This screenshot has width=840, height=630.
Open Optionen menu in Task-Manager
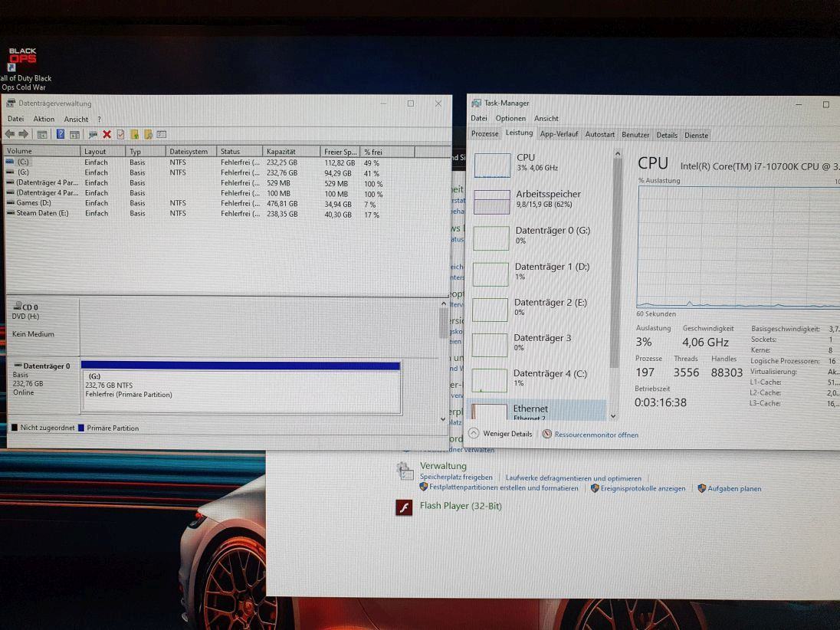point(510,118)
